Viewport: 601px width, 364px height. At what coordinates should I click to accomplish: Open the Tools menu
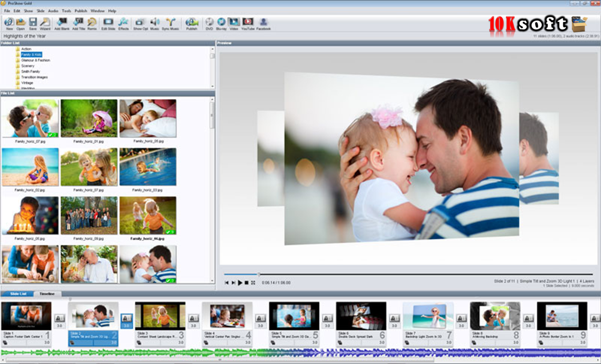[x=66, y=11]
